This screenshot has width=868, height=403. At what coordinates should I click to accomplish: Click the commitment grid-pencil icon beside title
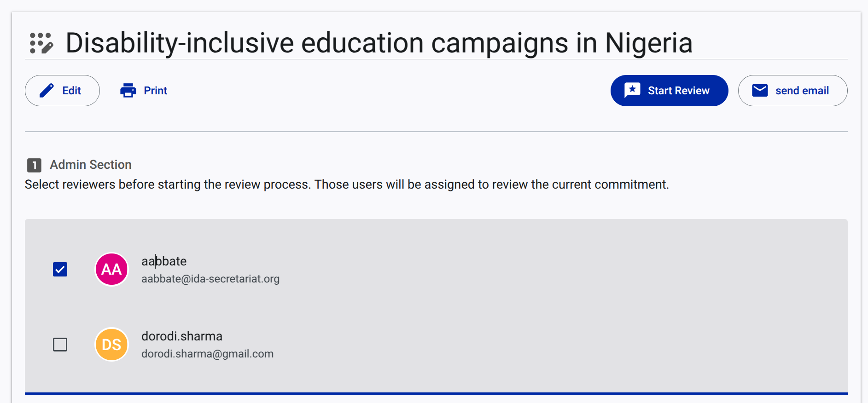click(x=41, y=43)
